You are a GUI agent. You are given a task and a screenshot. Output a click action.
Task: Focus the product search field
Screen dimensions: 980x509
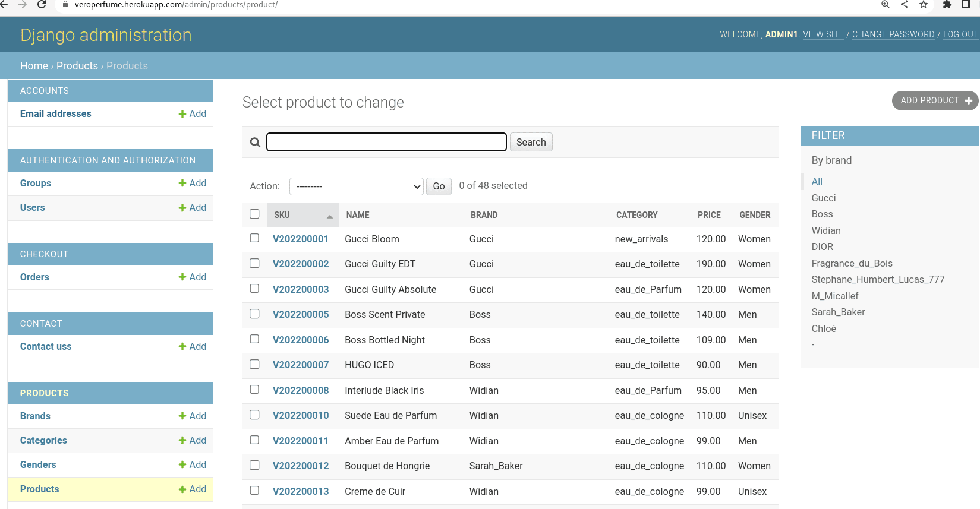coord(386,142)
